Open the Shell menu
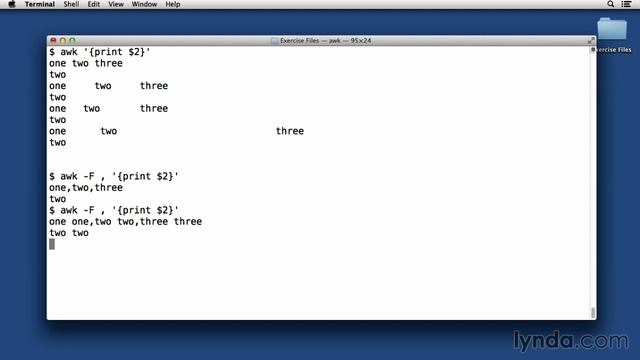640x360 pixels. coord(71,4)
